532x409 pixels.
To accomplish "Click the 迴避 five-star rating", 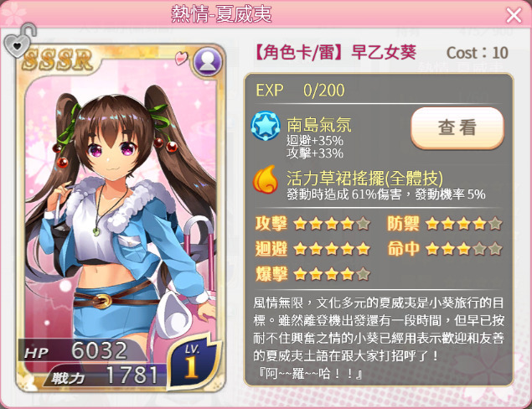I will click(332, 249).
